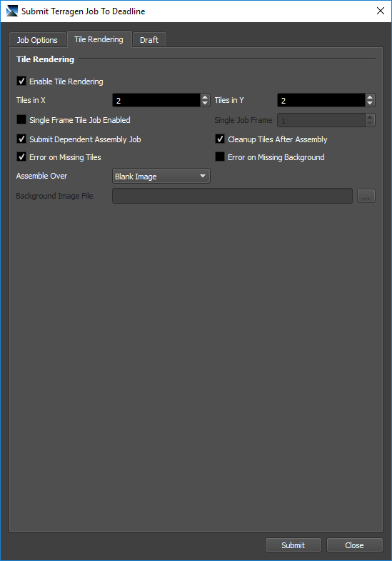
Task: Open the Draft tab
Action: (149, 40)
